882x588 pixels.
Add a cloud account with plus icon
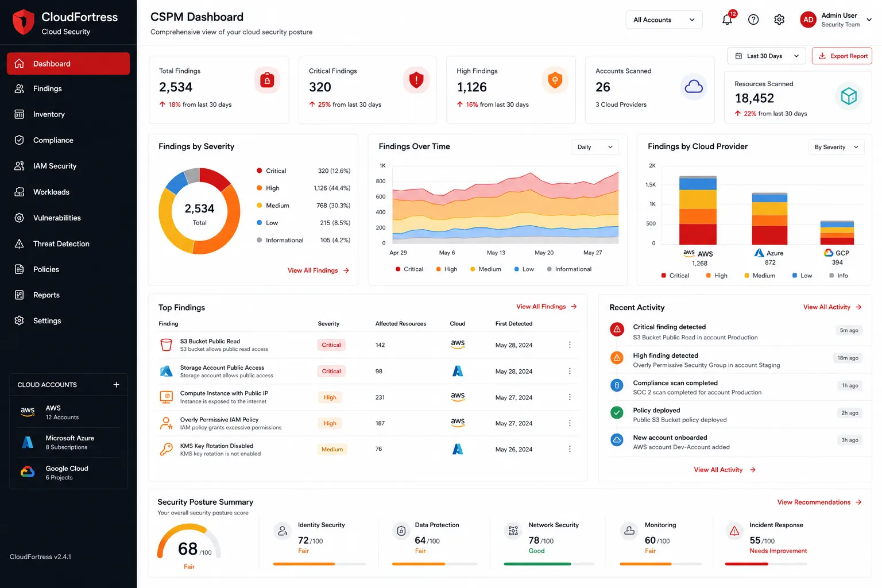point(116,385)
